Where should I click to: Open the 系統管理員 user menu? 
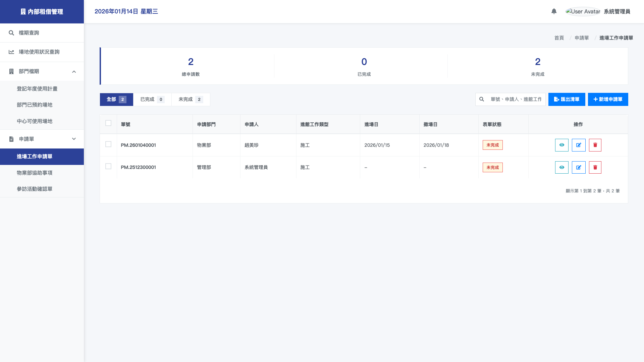click(616, 11)
